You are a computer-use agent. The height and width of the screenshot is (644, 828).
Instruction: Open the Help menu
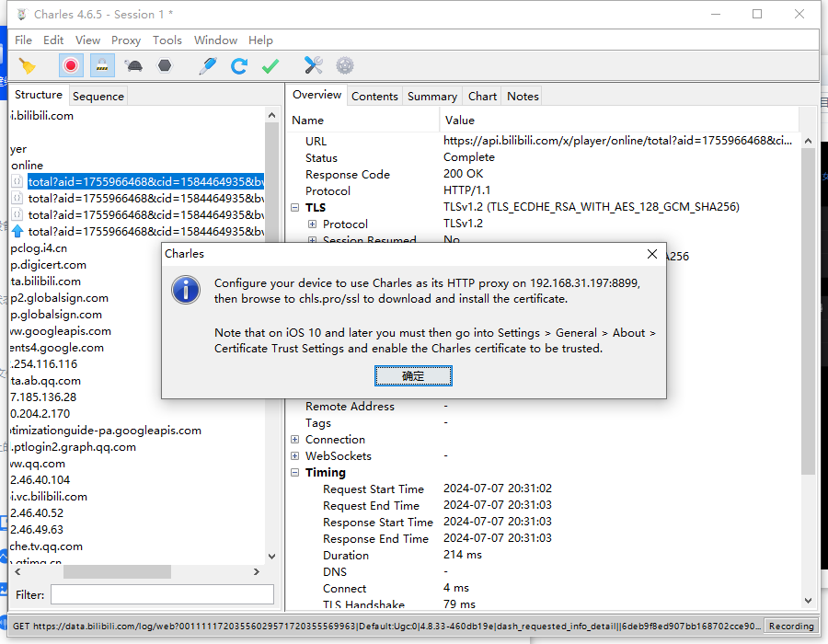coord(260,40)
